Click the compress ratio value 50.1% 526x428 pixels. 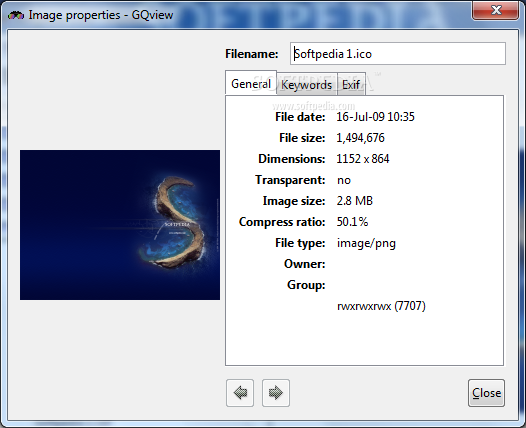pos(352,222)
